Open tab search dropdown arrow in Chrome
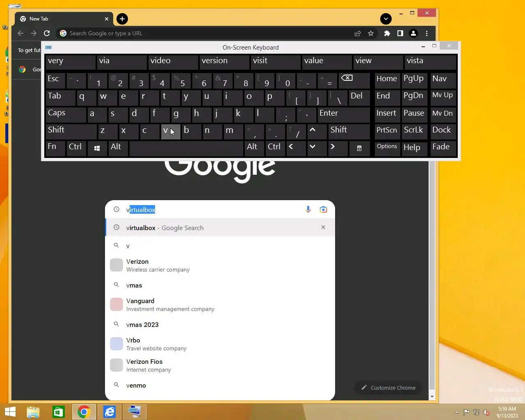Screen dimensions: 525x420 [x=386, y=19]
